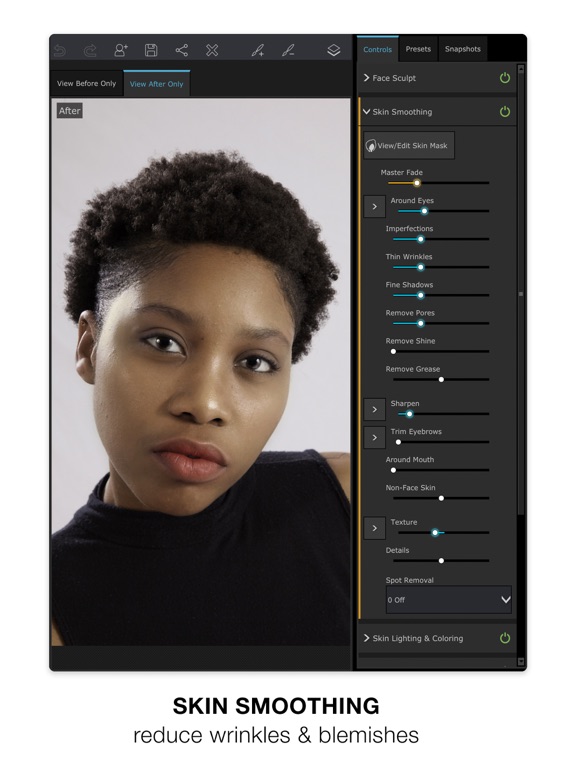The image size is (576, 768).
Task: Click the After label on photo
Action: click(70, 111)
